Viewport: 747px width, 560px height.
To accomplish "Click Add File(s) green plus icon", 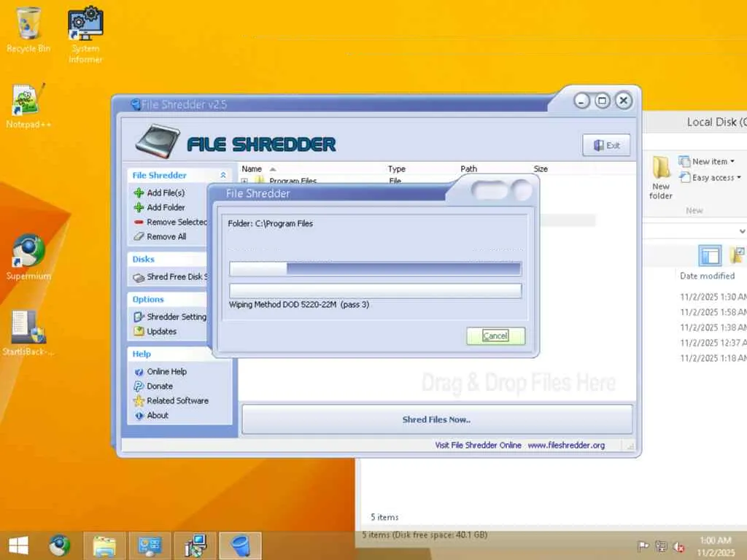I will click(139, 192).
